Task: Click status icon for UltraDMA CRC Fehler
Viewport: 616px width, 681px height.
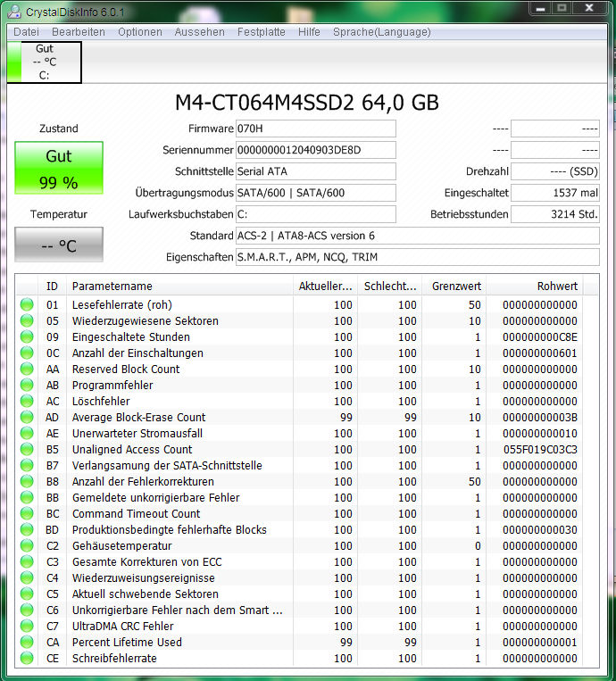Action: pos(27,626)
